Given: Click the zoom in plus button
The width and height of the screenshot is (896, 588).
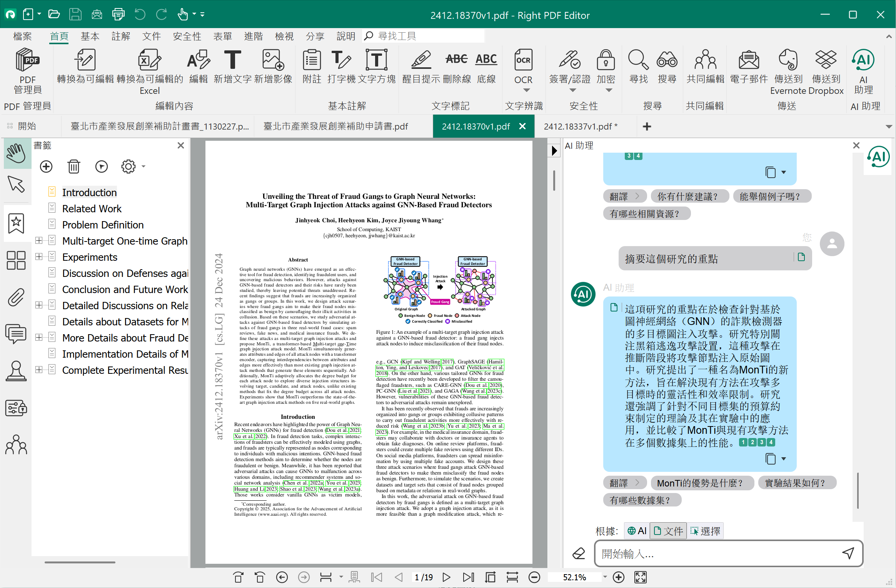Looking at the screenshot, I should (618, 577).
